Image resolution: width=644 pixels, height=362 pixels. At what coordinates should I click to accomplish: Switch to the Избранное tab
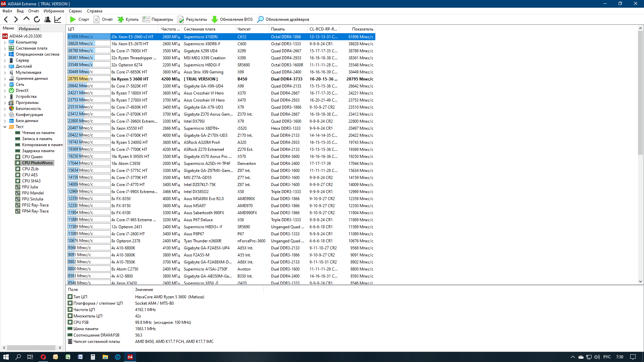coord(29,29)
